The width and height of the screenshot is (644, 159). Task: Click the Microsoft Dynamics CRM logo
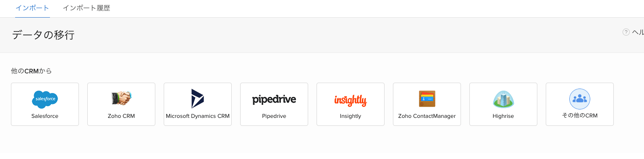tap(198, 99)
